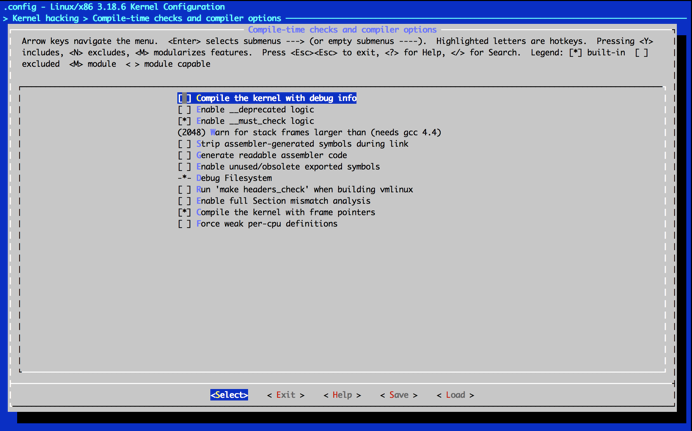The width and height of the screenshot is (692, 431).
Task: Toggle 'Enable unused/obsolete exported symbols' checkbox
Action: [184, 167]
